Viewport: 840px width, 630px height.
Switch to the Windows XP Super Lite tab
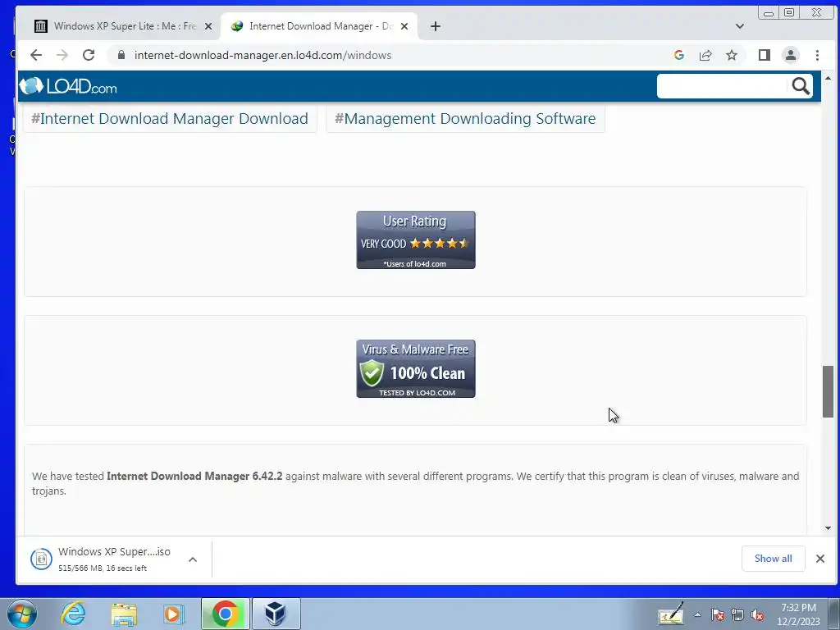click(x=118, y=26)
